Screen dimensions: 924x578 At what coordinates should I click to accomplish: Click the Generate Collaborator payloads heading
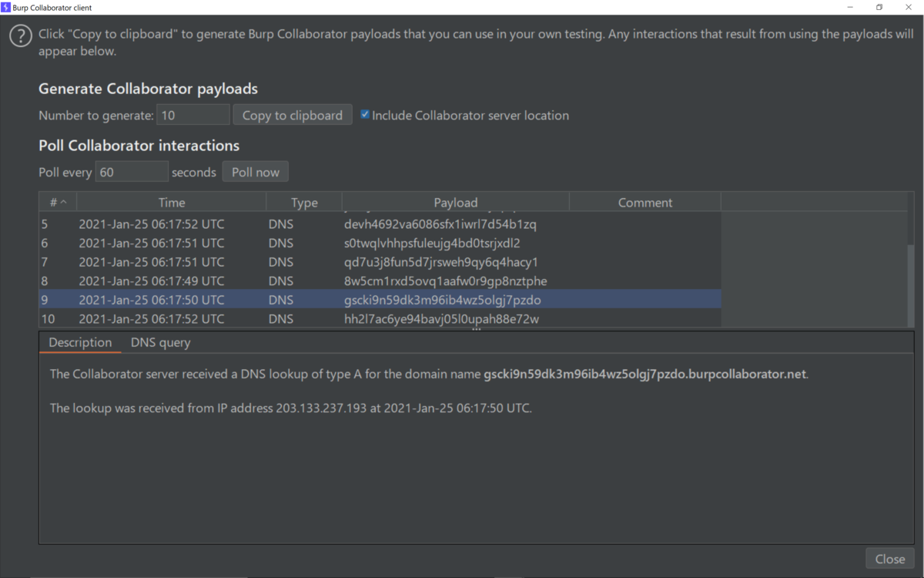(x=148, y=89)
